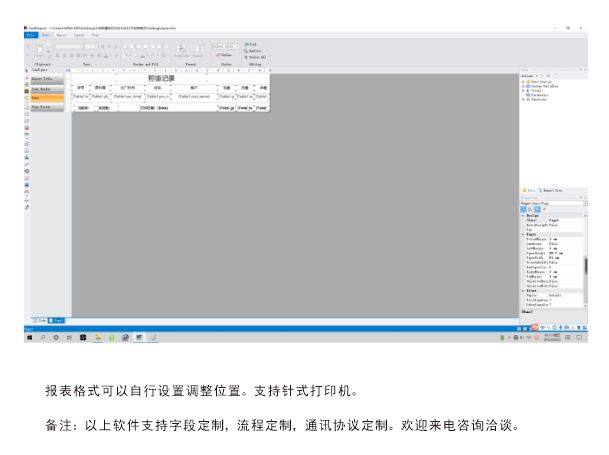Select the red text object tool
This screenshot has height=455, width=609.
[x=27, y=78]
